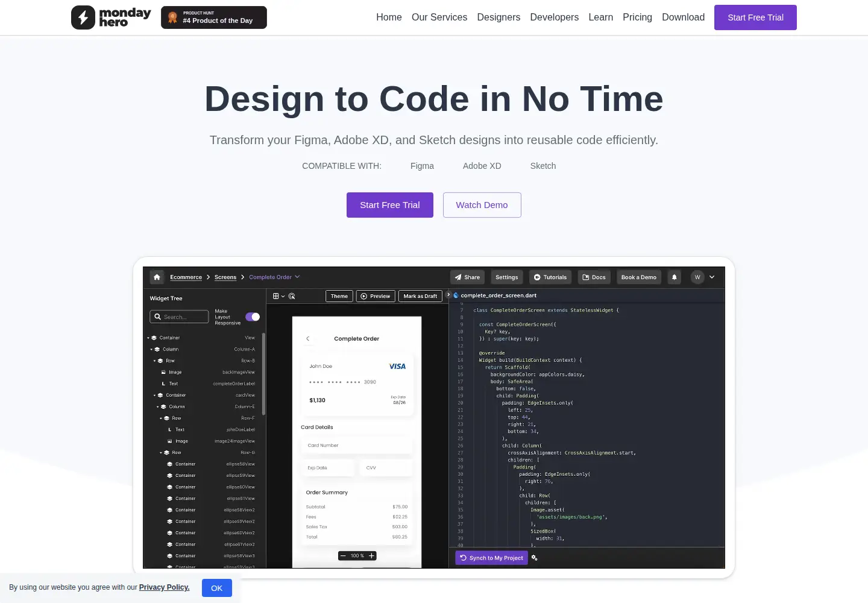Click the VISA logo on the card

pos(397,367)
